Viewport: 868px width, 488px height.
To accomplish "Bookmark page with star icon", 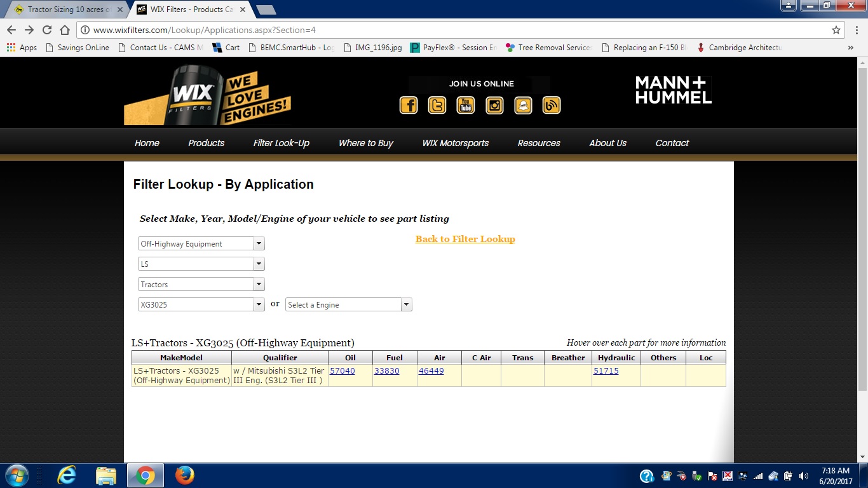I will 836,30.
